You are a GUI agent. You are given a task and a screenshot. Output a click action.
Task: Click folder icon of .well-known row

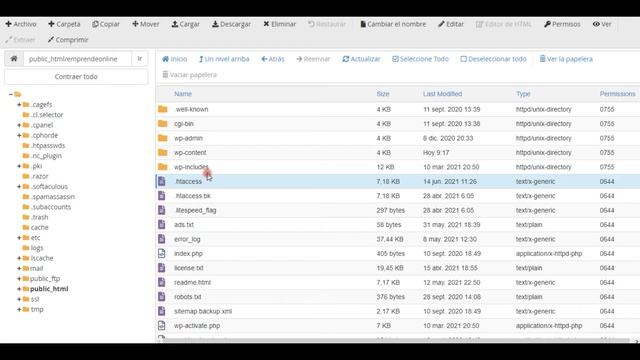pyautogui.click(x=162, y=109)
